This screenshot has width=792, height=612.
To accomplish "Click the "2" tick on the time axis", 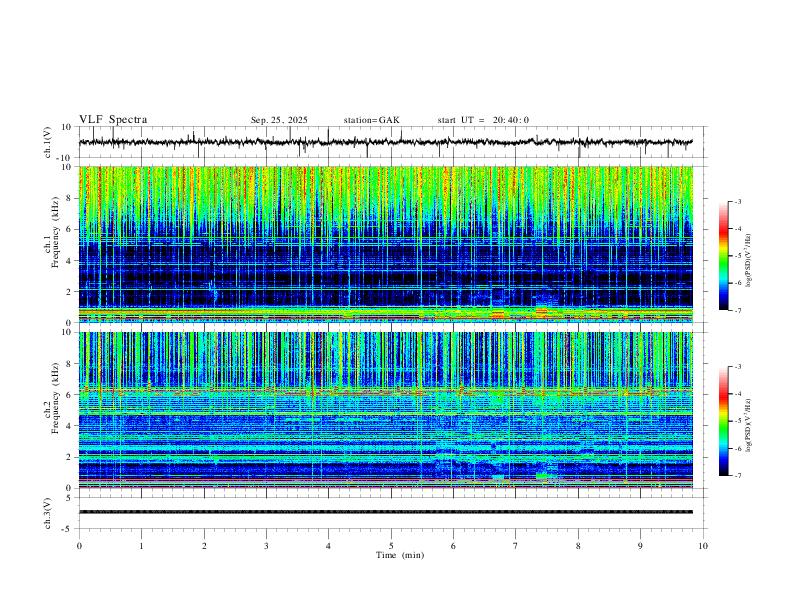I will [x=204, y=546].
